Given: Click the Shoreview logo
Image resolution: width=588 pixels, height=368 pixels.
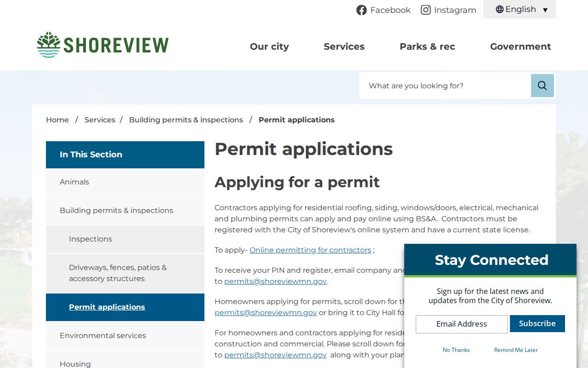Looking at the screenshot, I should [103, 45].
